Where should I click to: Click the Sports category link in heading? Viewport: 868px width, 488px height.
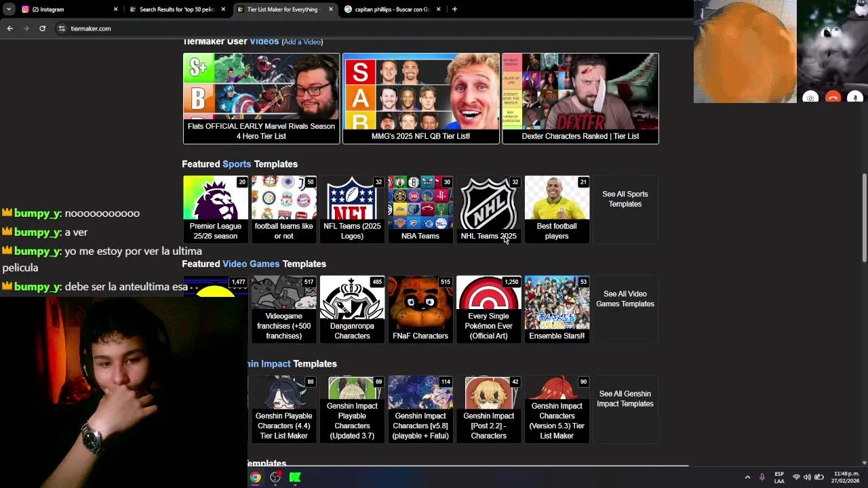(237, 164)
